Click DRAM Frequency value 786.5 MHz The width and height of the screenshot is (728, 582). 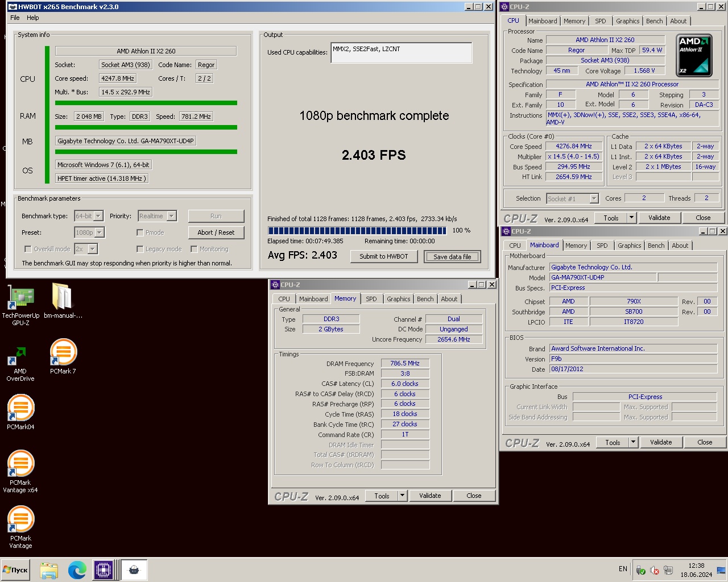(x=405, y=363)
